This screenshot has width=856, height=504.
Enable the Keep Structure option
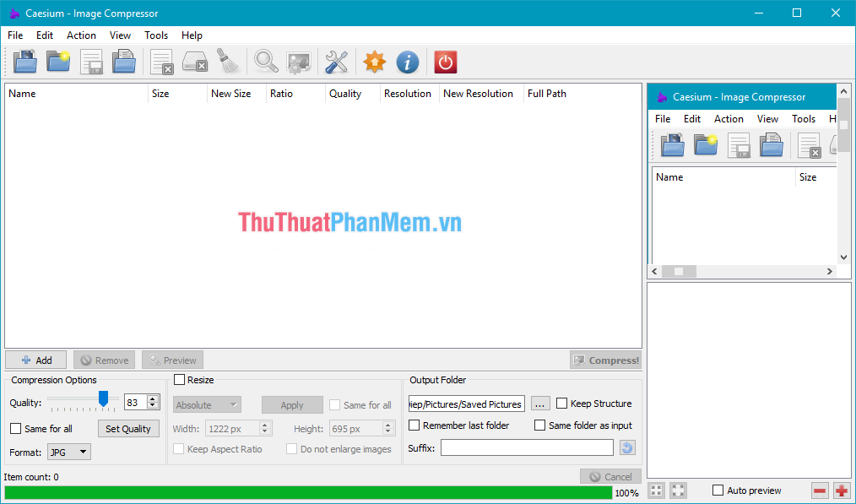coord(562,404)
